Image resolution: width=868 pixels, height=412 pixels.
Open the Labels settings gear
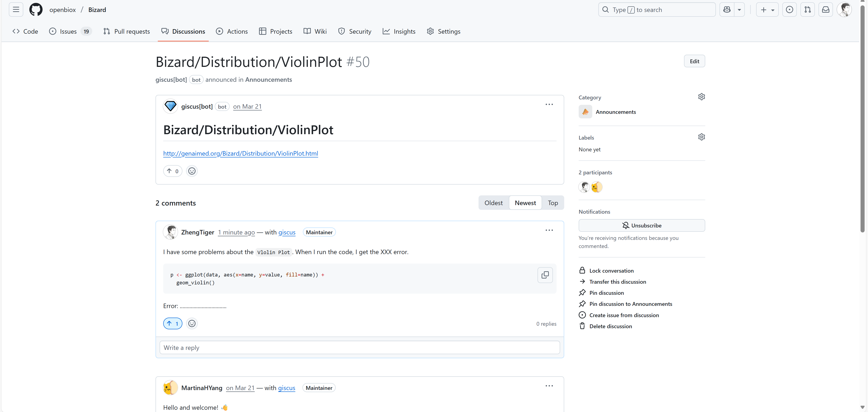click(x=701, y=137)
